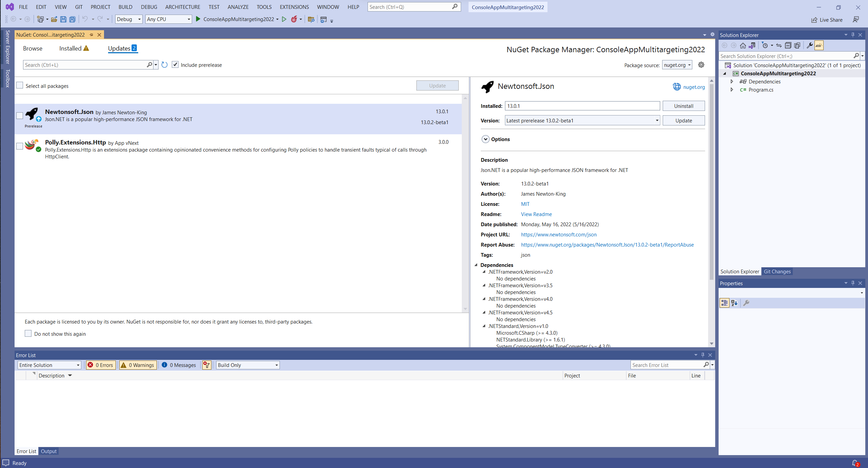Uncheck Include prerelease checkbox
868x468 pixels.
[175, 64]
